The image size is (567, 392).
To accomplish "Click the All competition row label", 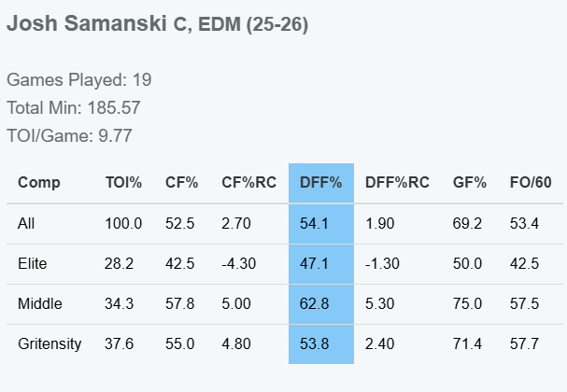I will 26,224.
